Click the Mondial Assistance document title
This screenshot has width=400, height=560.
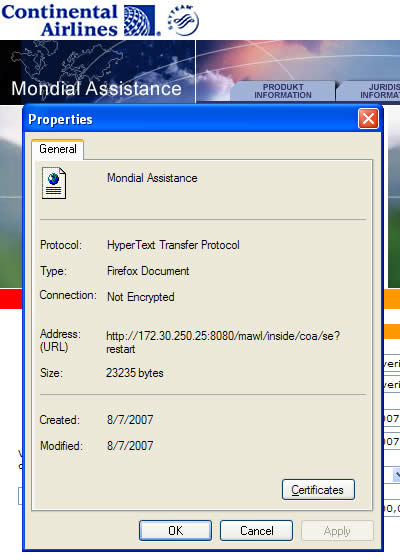(x=152, y=178)
